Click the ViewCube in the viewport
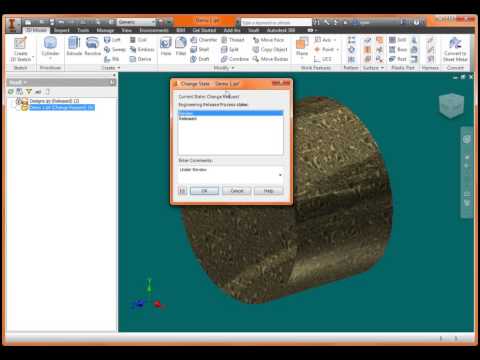The height and width of the screenshot is (360, 480). click(x=452, y=106)
